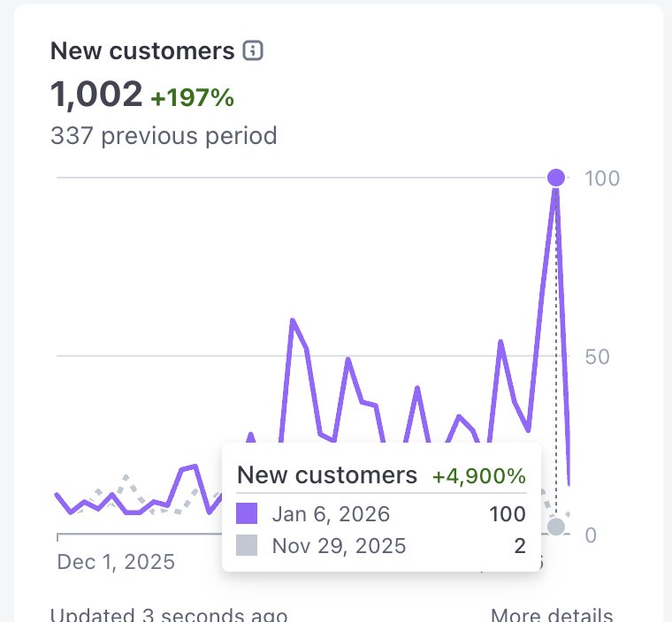Click the 1,002 total customers figure
The height and width of the screenshot is (622, 672).
point(96,95)
